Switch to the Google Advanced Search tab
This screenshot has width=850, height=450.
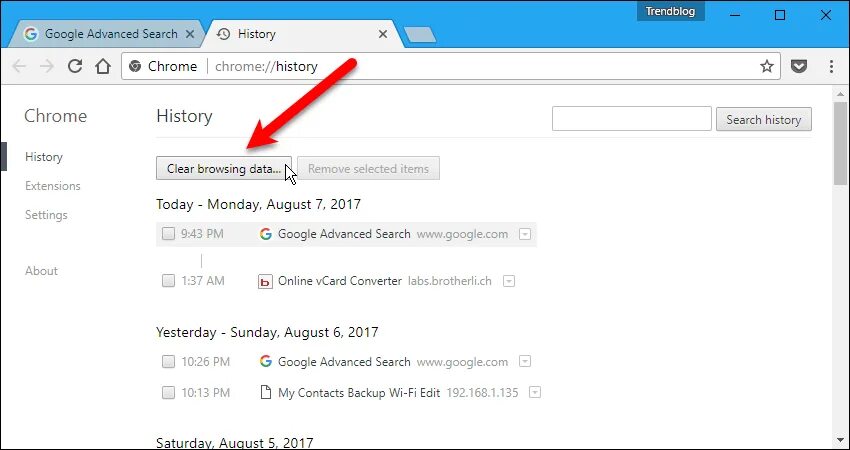(x=107, y=34)
